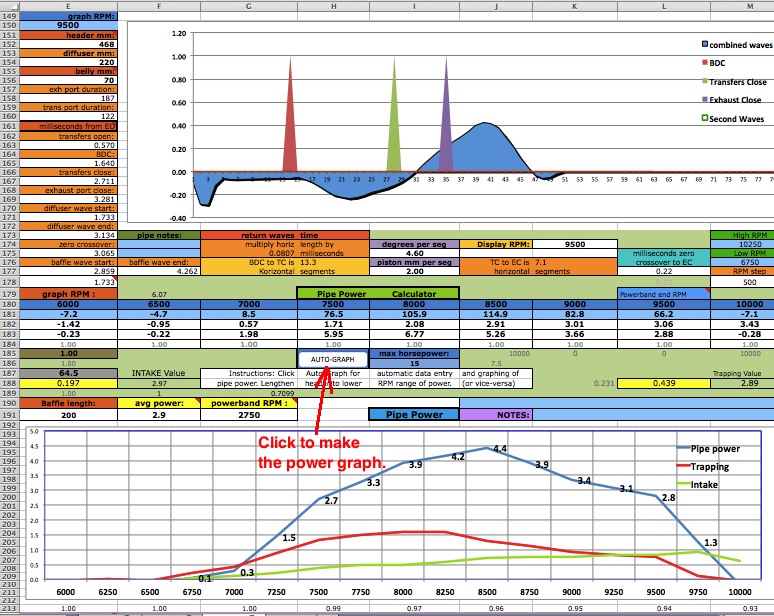The height and width of the screenshot is (616, 774).
Task: Select INTAKE Value 2.97 cell
Action: [x=159, y=383]
